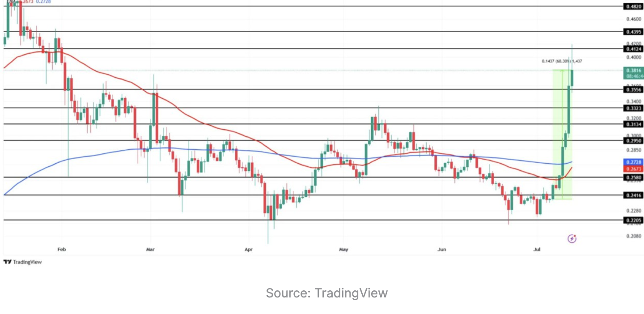Click the Source: TradingView caption text

coord(326,293)
